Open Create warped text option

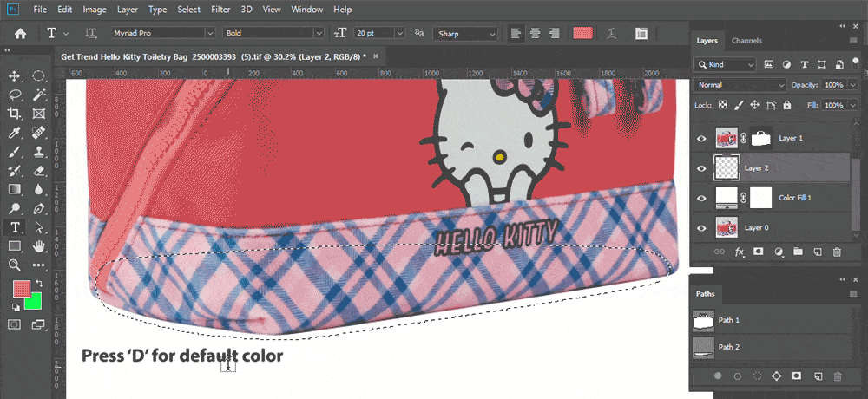coord(611,33)
